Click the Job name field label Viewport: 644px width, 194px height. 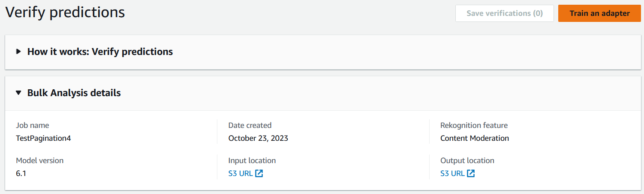tap(33, 125)
